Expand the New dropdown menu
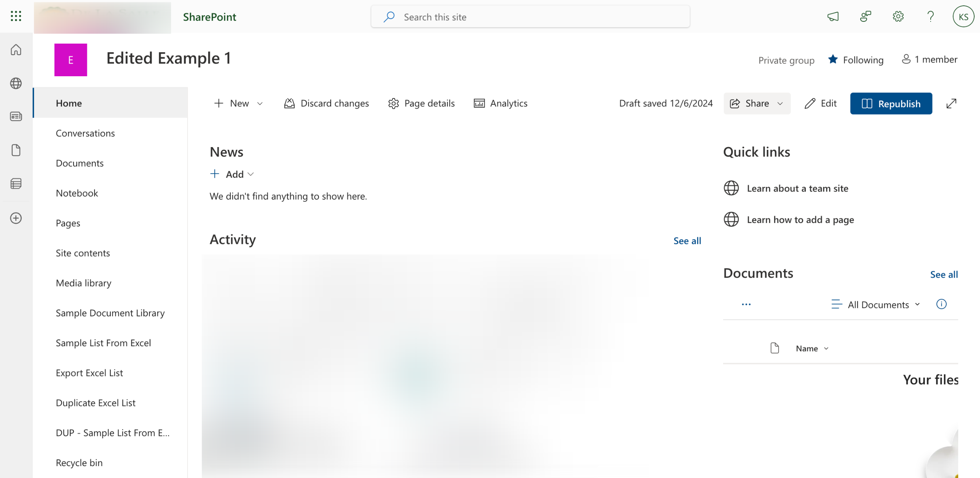Viewport: 980px width, 478px height. tap(238, 103)
